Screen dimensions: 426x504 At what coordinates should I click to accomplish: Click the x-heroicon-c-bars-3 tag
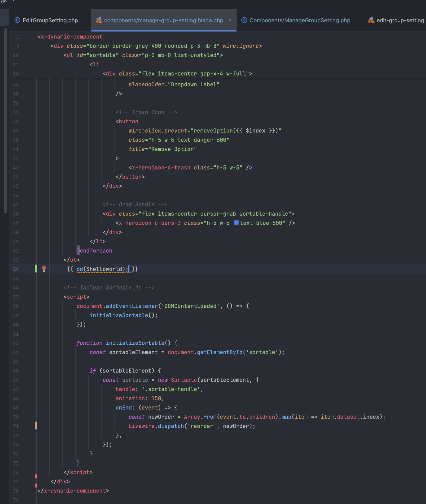coord(150,223)
